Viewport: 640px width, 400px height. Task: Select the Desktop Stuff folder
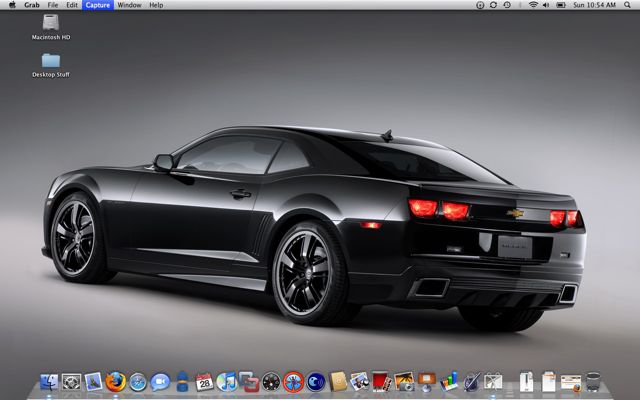(50, 60)
